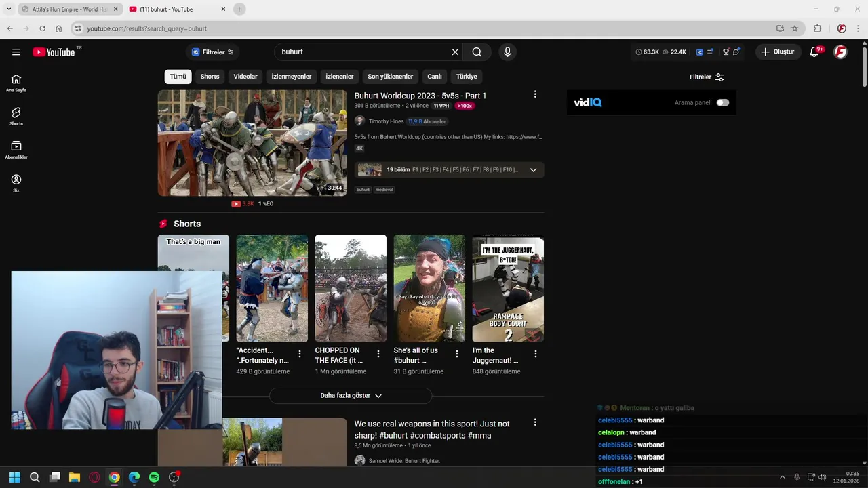Open File Explorer from the taskbar
868x488 pixels.
click(75, 477)
